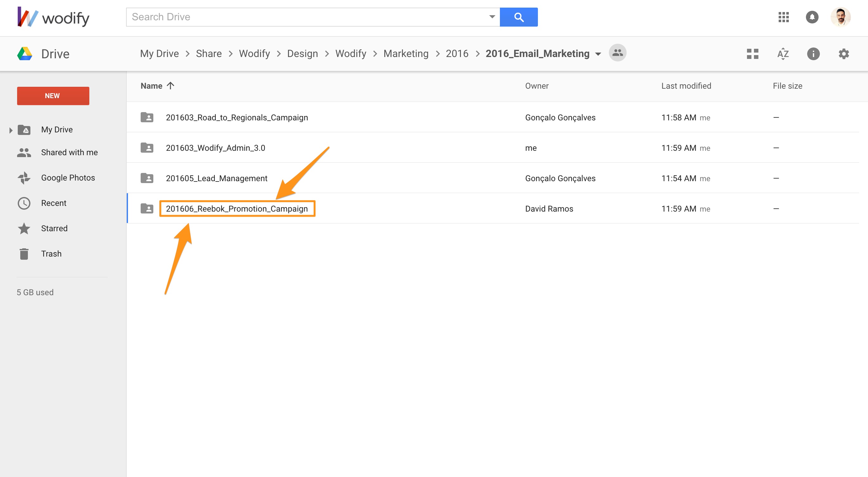
Task: Expand the My Drive tree arrow
Action: click(x=11, y=130)
